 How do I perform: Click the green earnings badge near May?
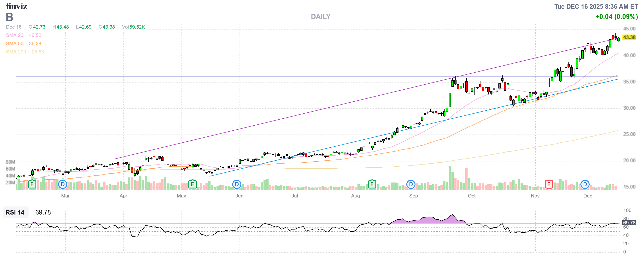tap(193, 184)
